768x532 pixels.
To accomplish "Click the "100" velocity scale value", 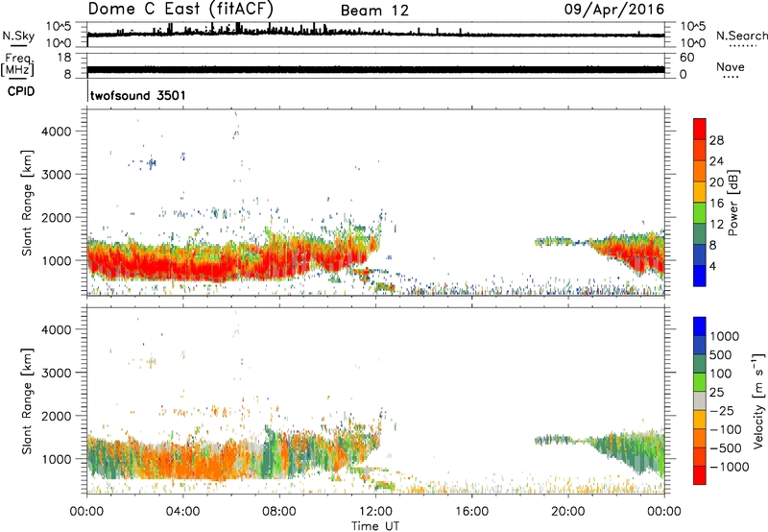I will [x=721, y=374].
